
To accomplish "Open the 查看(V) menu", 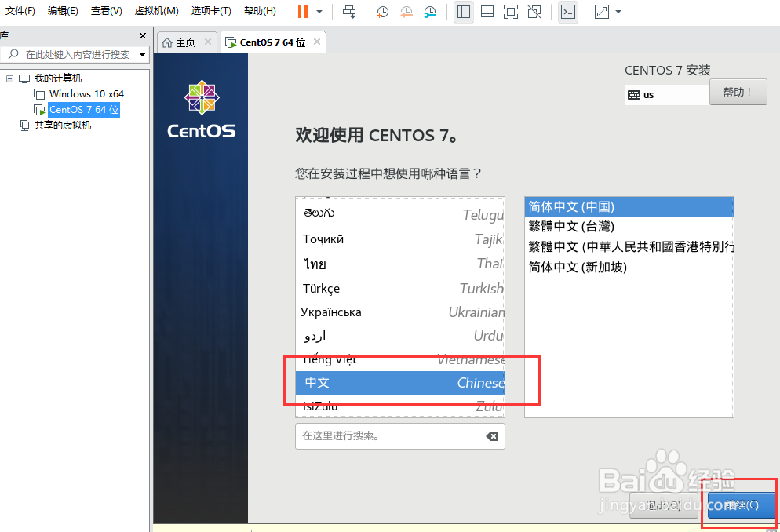I will pyautogui.click(x=107, y=10).
